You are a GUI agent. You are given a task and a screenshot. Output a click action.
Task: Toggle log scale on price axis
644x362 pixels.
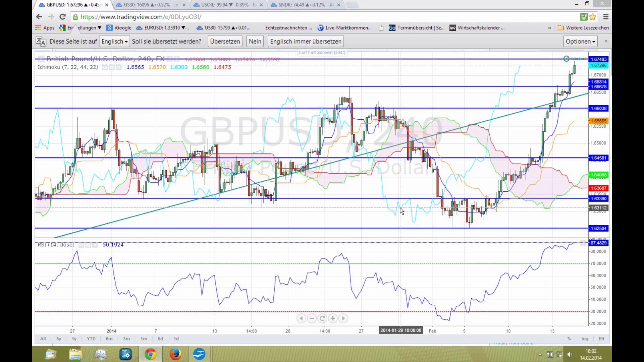click(585, 339)
